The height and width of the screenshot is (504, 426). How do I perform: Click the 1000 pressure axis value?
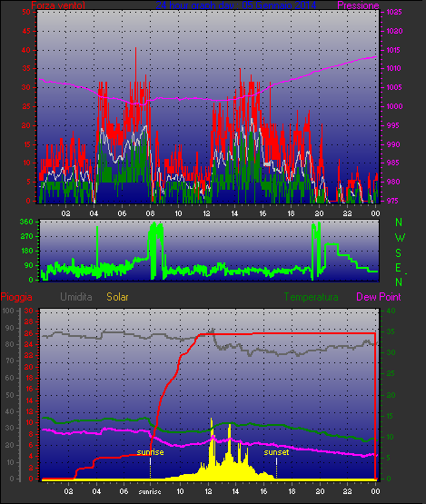[x=394, y=106]
